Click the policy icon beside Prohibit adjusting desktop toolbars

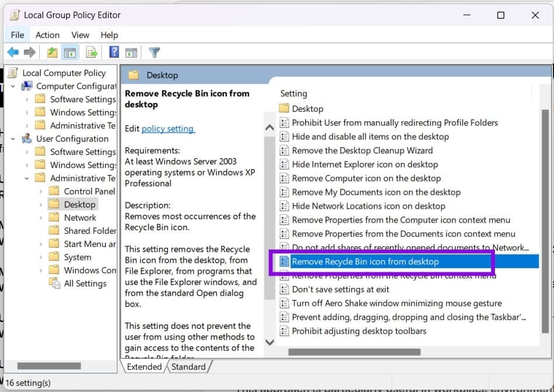[x=284, y=331]
